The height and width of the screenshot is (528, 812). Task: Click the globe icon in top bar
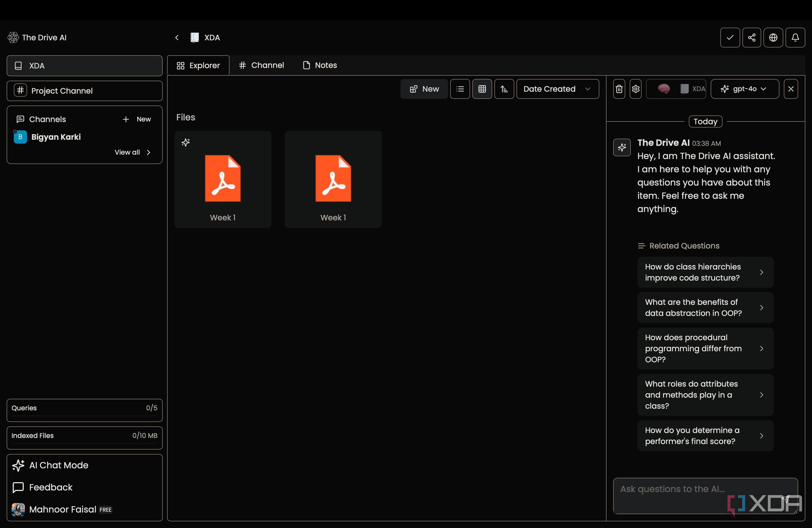773,38
